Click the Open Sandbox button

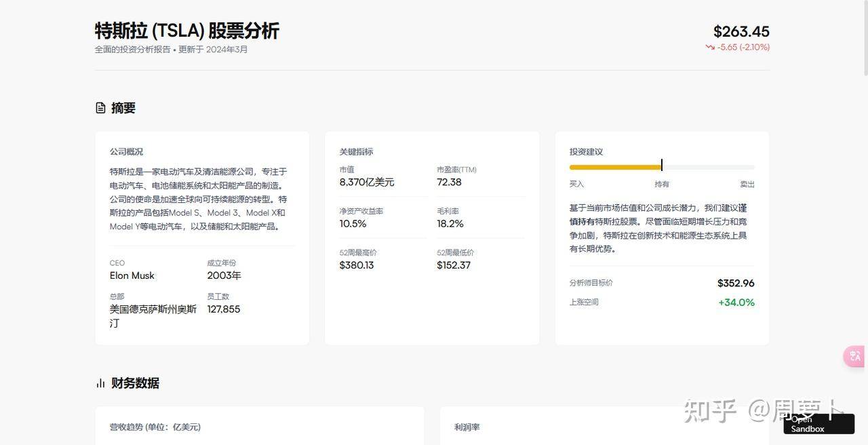818,424
